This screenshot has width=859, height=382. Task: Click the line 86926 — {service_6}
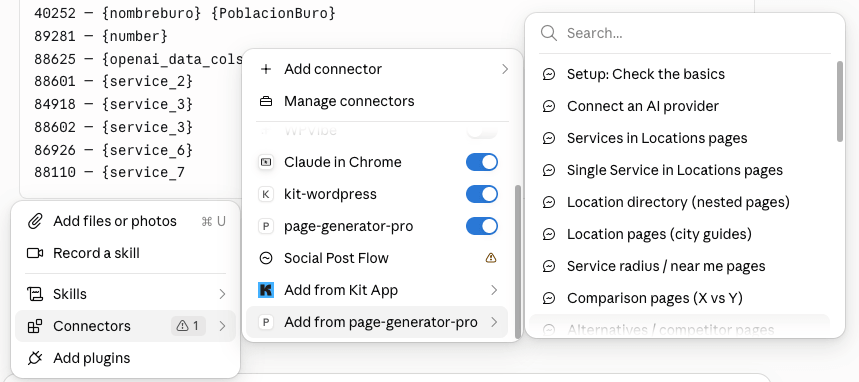click(113, 150)
